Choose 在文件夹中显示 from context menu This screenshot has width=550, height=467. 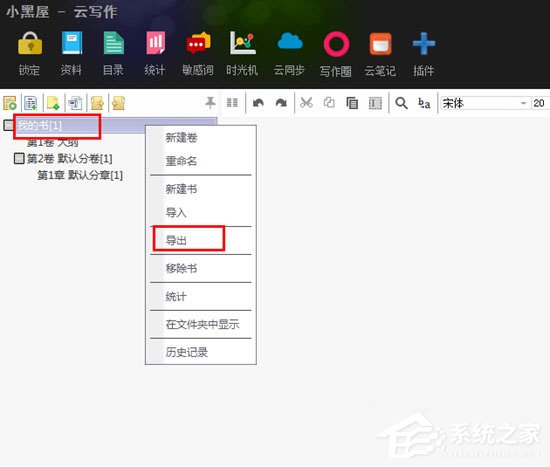tap(201, 324)
